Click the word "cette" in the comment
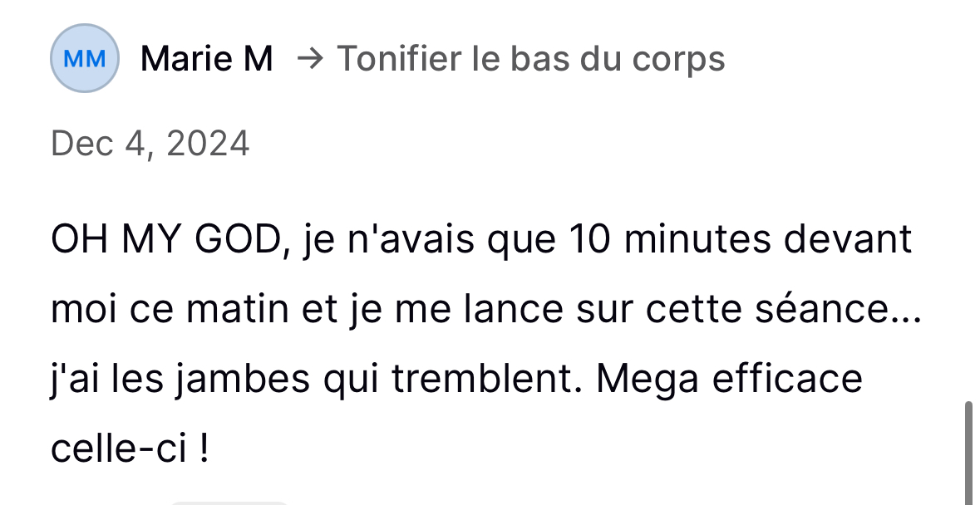Viewport: 980px width, 505px height. coord(677,311)
